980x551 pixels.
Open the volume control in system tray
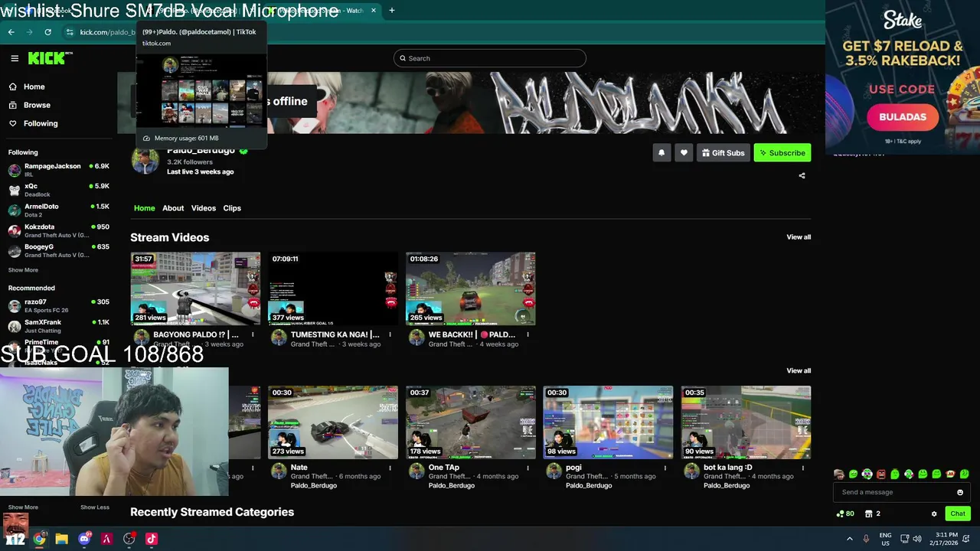pos(917,539)
